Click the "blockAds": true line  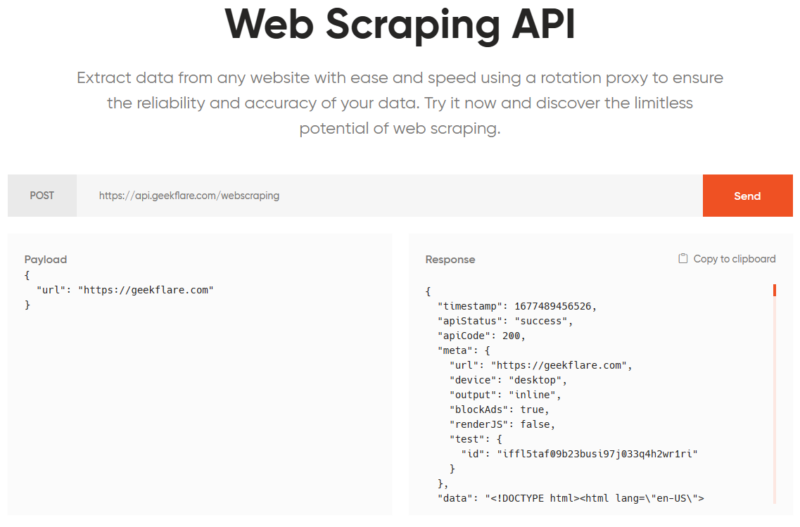tap(499, 410)
